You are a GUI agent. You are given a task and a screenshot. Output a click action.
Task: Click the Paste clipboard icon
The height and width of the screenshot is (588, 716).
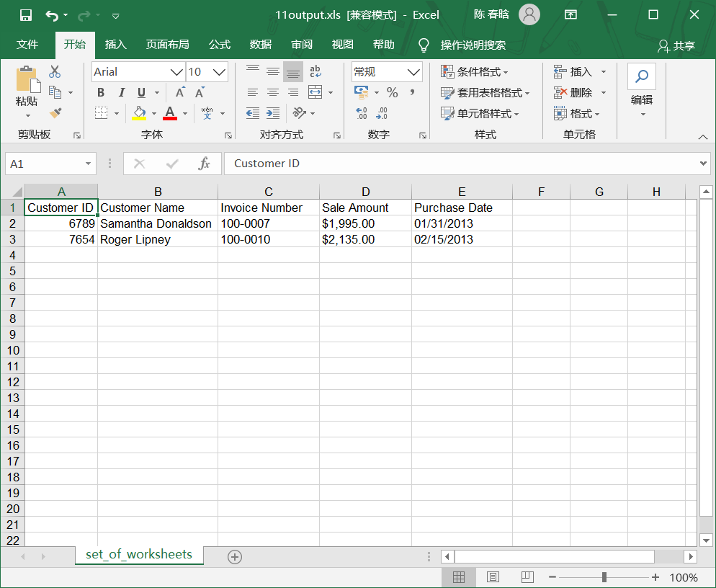coord(27,80)
